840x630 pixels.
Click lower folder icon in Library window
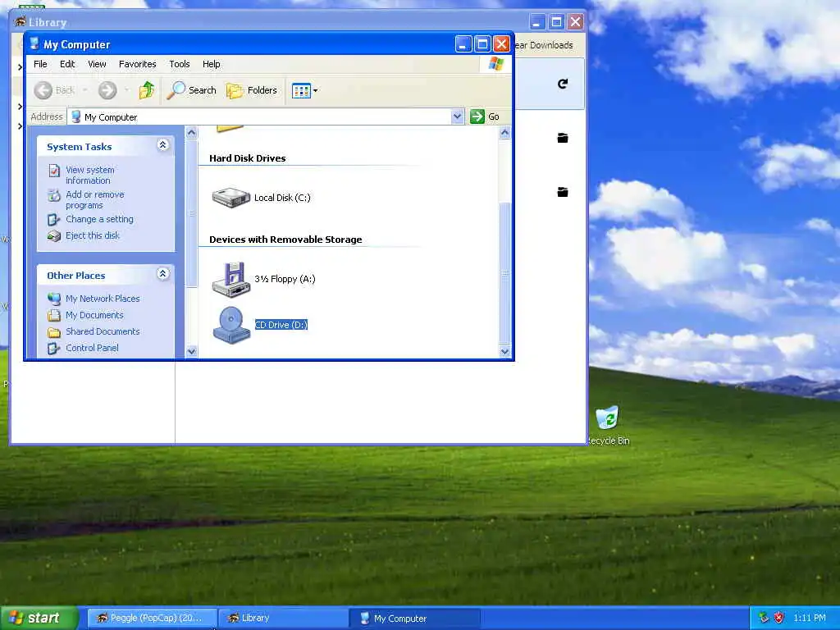[x=563, y=192]
